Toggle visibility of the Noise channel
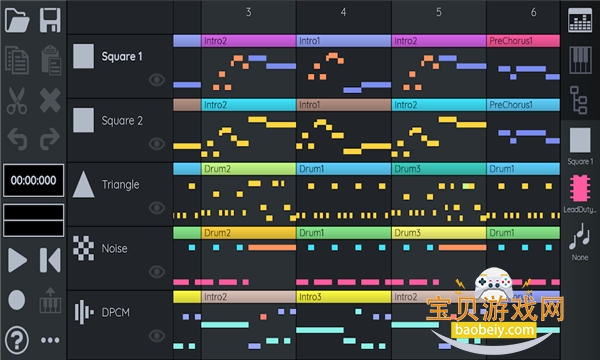The height and width of the screenshot is (360, 600). click(x=157, y=271)
